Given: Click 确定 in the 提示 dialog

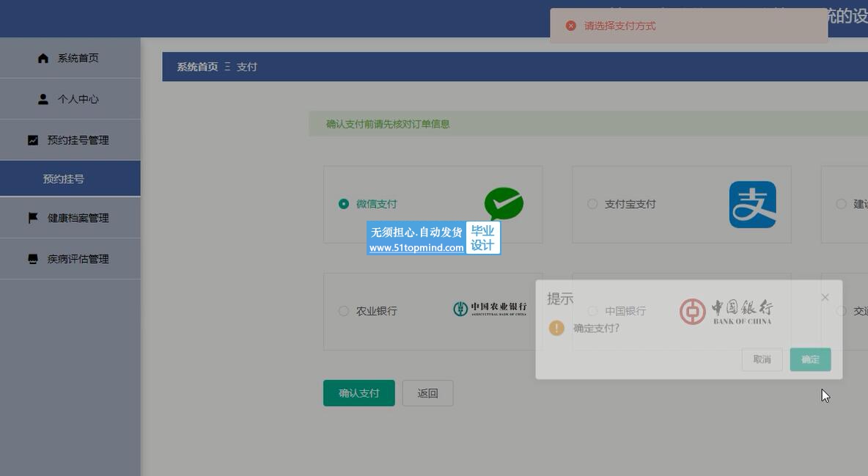Looking at the screenshot, I should (810, 359).
